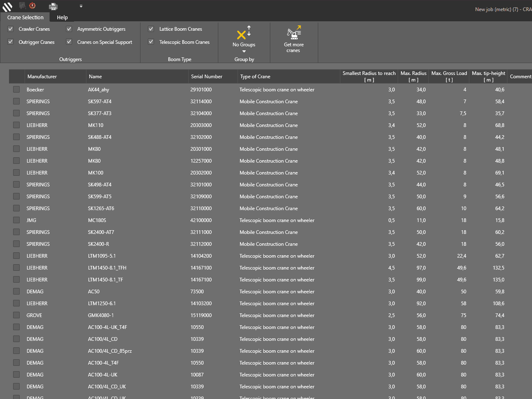
Task: Toggle the Outrigger Cranes checkbox
Action: [11, 42]
